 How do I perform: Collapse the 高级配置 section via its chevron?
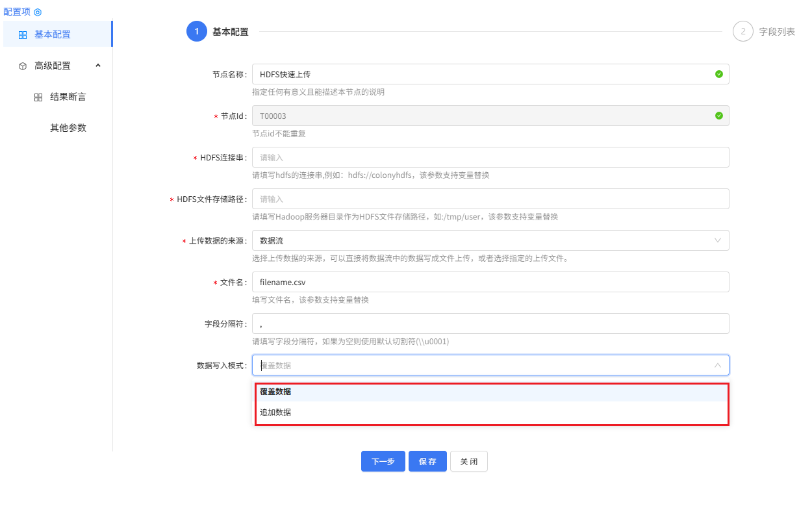98,66
